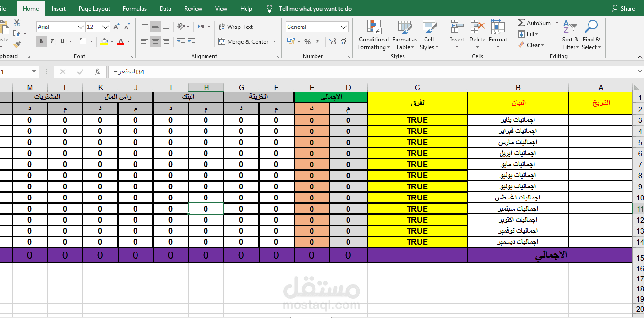The height and width of the screenshot is (318, 644).
Task: Apply the Borders icon in Font group
Action: (x=83, y=42)
